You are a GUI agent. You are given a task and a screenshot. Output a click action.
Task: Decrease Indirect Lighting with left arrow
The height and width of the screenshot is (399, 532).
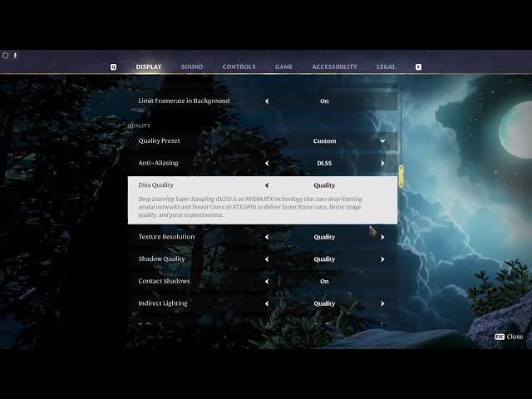pos(267,303)
